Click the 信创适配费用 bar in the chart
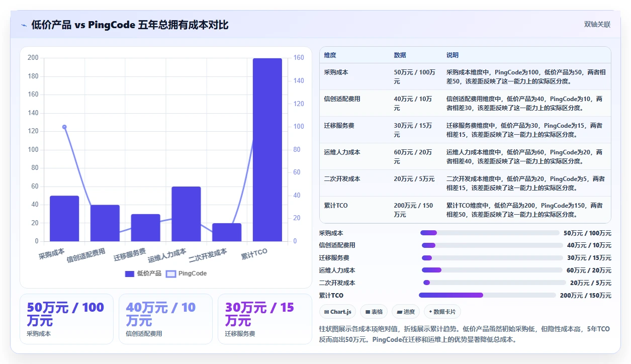This screenshot has width=631, height=364. (x=105, y=223)
